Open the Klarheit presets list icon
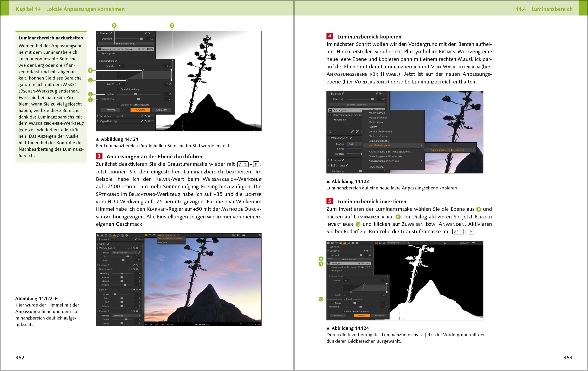This screenshot has width=588, height=371. coord(137,311)
